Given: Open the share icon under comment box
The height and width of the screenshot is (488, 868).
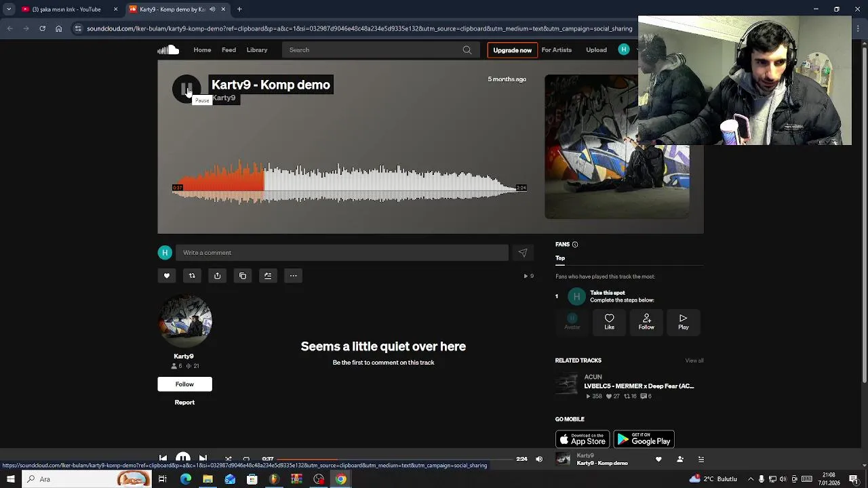Looking at the screenshot, I should click(x=217, y=276).
